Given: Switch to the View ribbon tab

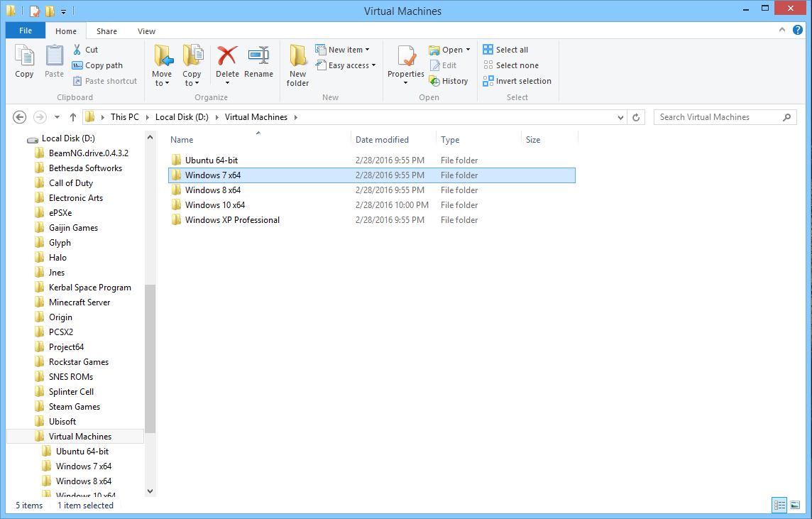Looking at the screenshot, I should click(x=146, y=31).
